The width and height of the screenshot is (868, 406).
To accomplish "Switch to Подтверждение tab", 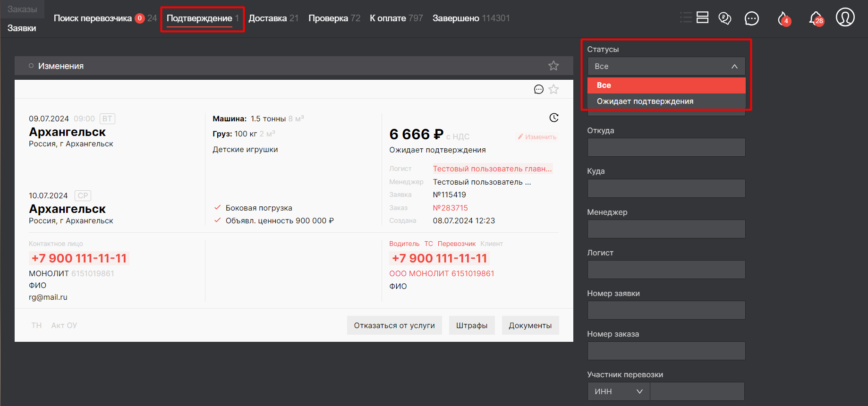I will coord(199,18).
